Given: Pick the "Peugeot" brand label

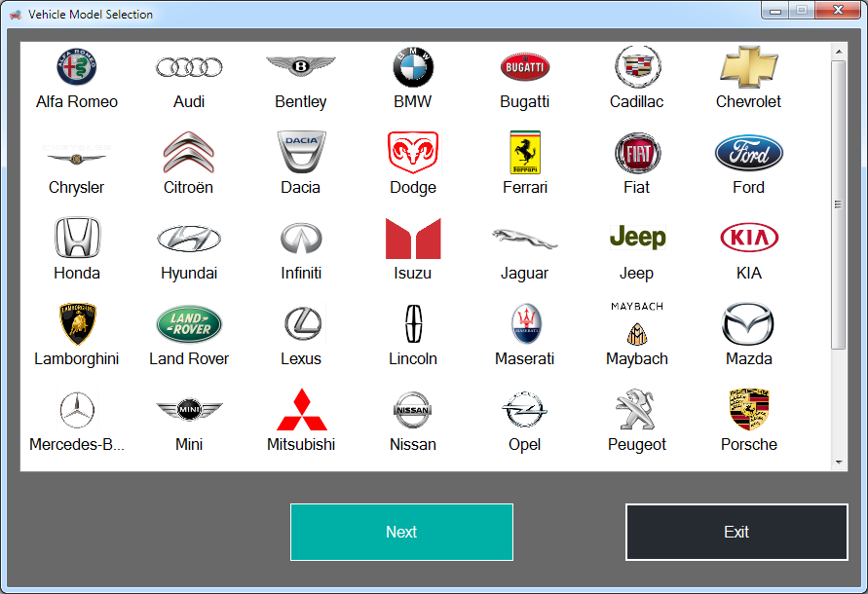Looking at the screenshot, I should coord(637,445).
